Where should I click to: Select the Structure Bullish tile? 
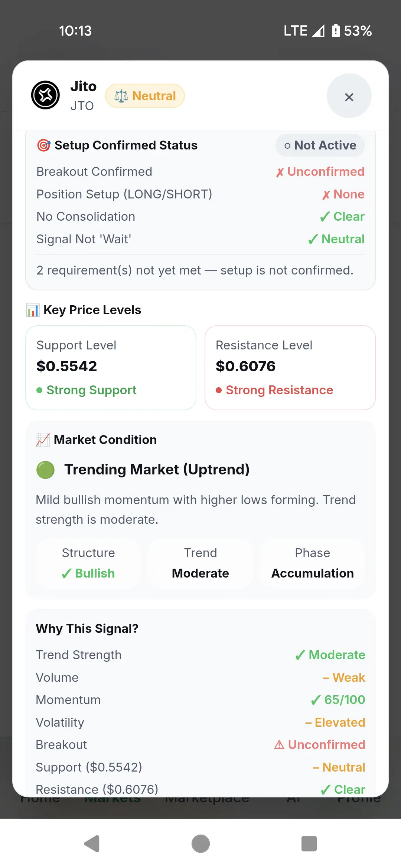point(88,563)
